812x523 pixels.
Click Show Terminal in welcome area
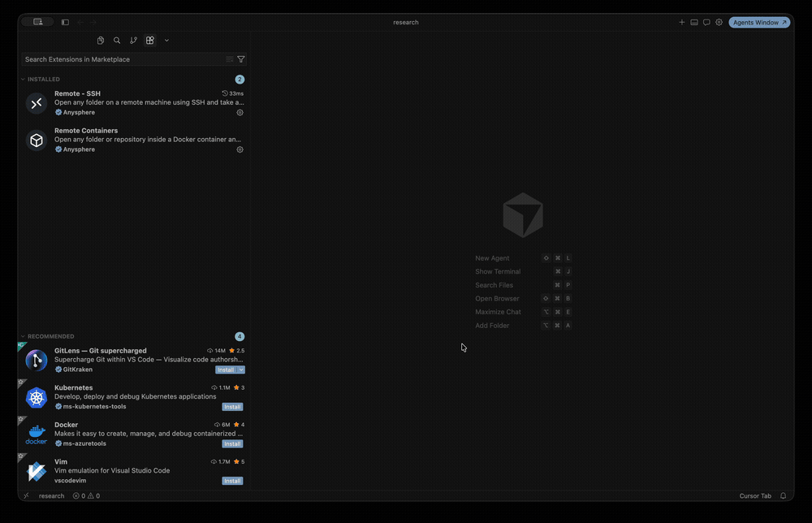click(x=498, y=272)
